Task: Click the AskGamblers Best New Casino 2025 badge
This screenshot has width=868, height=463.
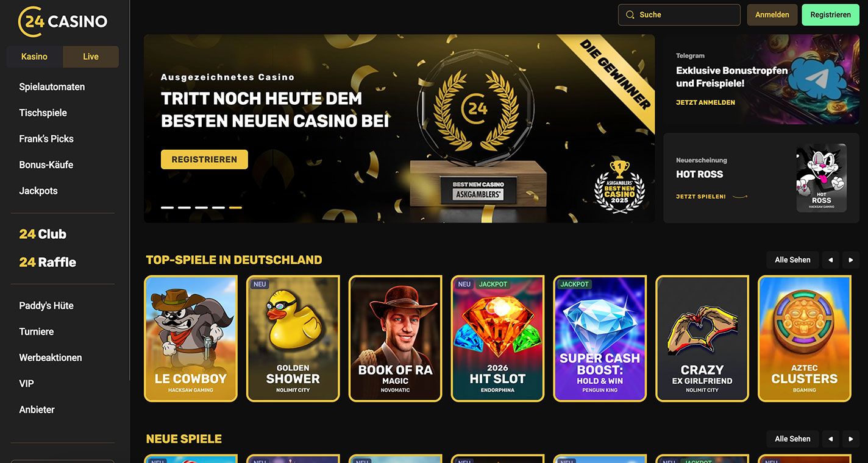Action: [x=619, y=186]
